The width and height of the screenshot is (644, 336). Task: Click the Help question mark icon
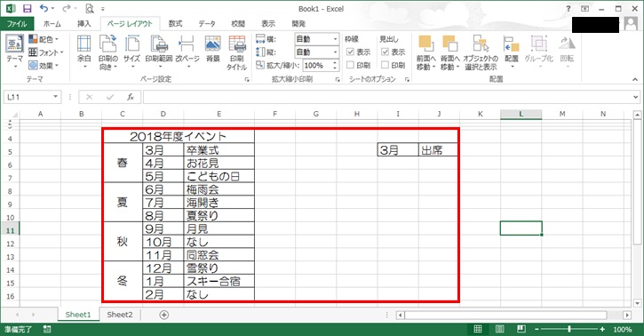tap(568, 9)
